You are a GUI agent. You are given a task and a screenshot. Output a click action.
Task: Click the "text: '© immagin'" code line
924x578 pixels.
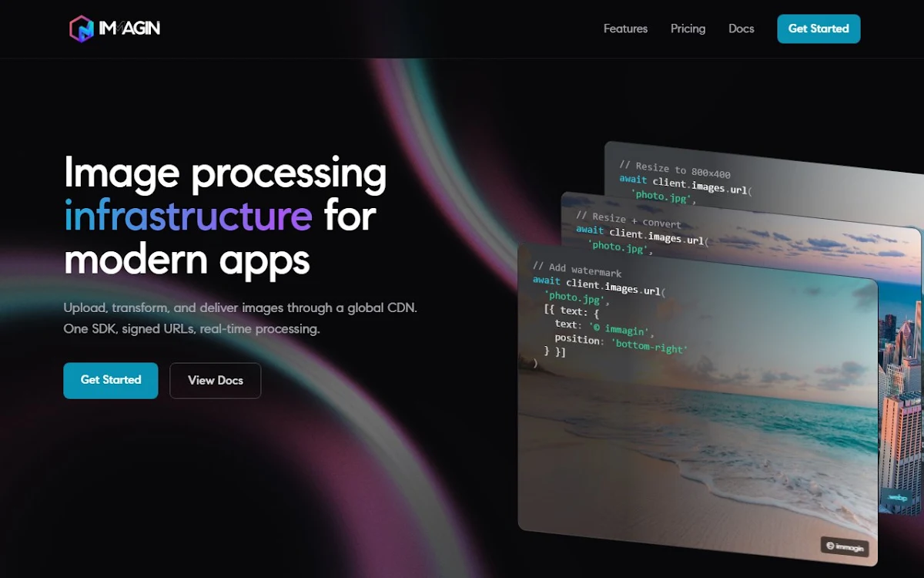coord(604,328)
